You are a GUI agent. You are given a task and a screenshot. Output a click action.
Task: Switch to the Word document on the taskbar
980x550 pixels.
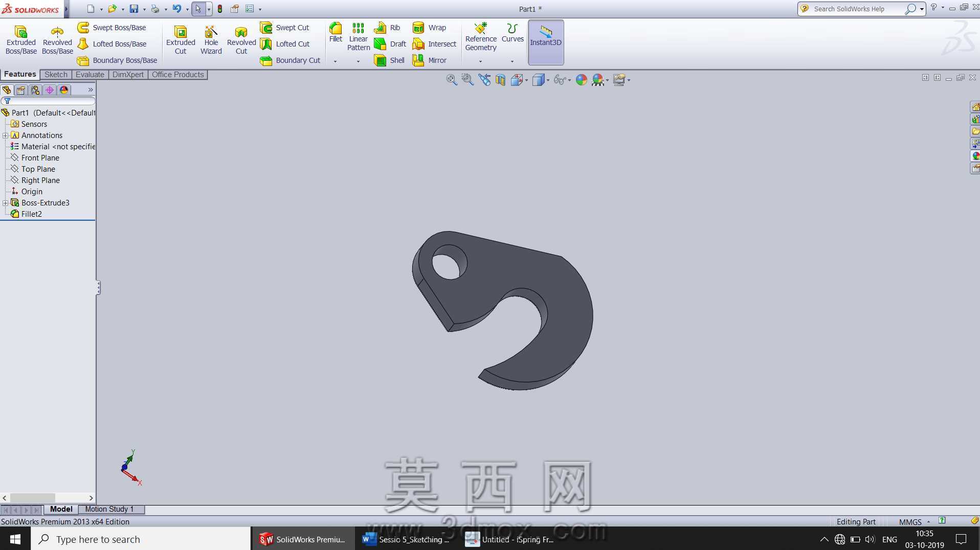point(406,539)
